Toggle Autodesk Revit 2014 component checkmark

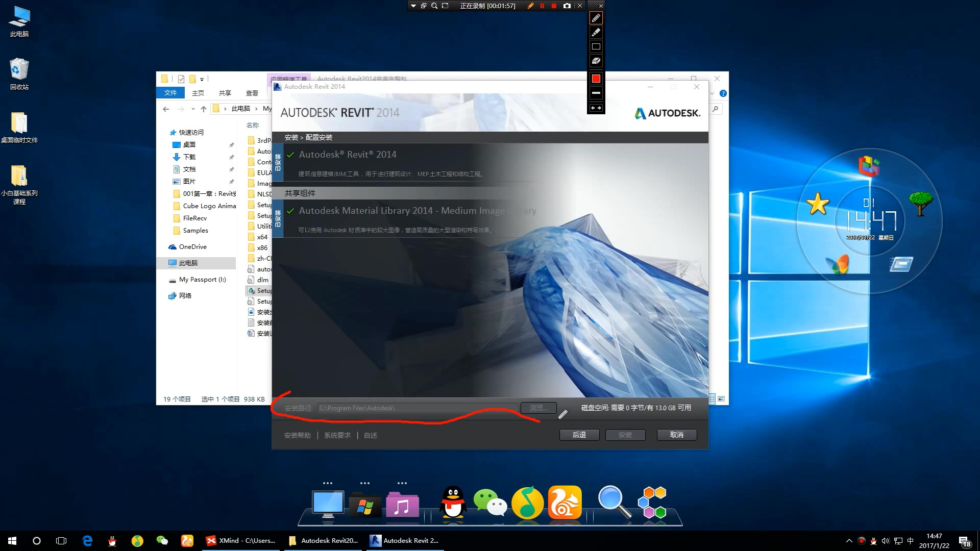[x=290, y=155]
